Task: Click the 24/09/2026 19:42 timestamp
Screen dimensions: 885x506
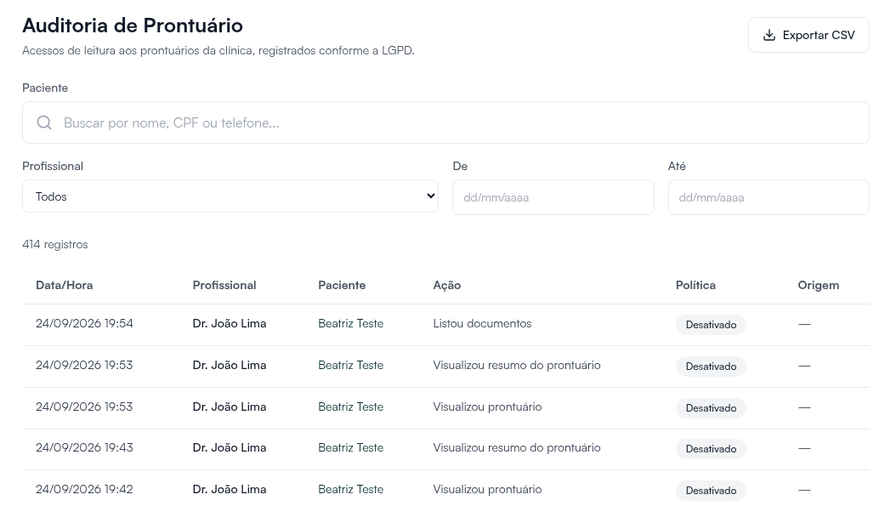Action: click(x=84, y=489)
